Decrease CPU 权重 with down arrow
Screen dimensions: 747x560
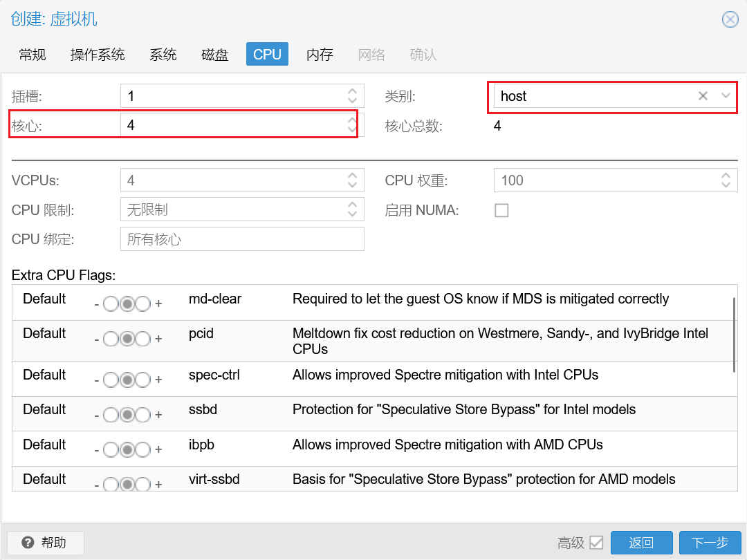726,186
